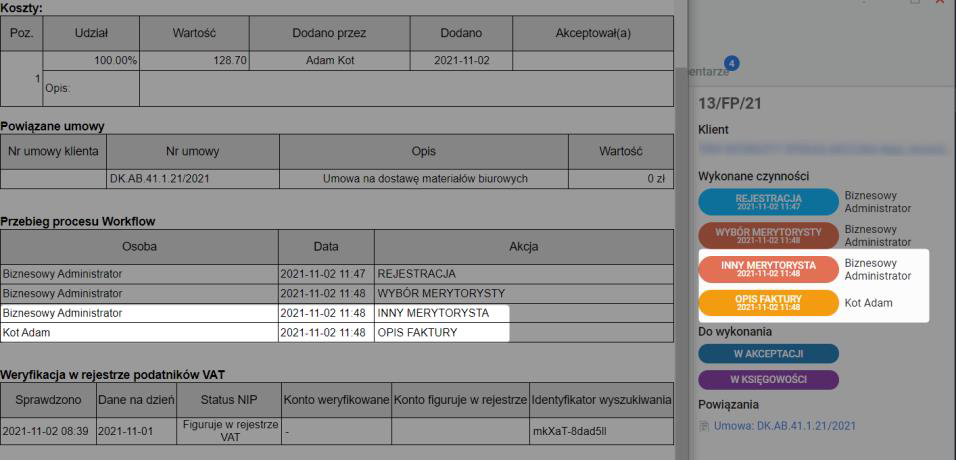Click 'Powiązania' side panel heading

[729, 404]
